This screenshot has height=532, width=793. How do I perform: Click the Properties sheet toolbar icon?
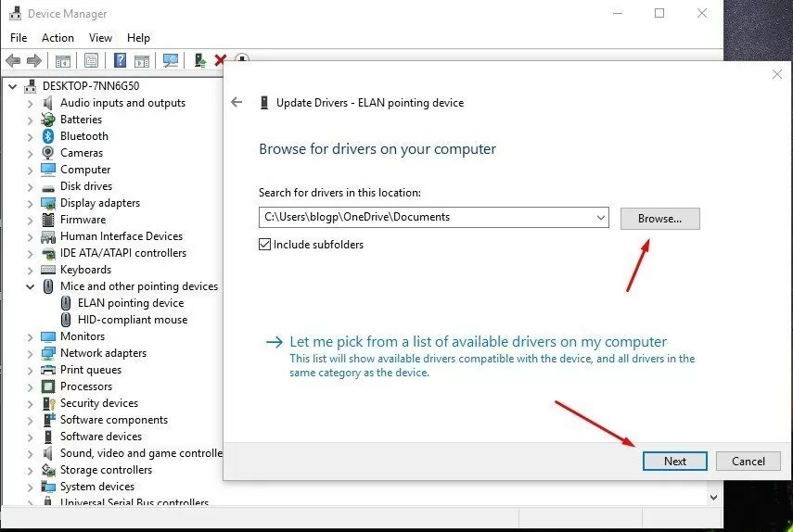[91, 61]
